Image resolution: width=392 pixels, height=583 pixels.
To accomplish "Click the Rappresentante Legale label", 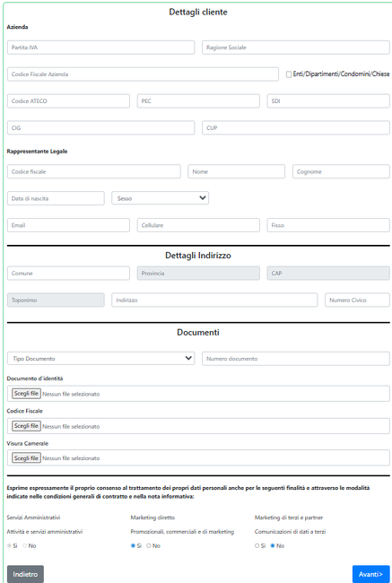I will click(x=37, y=152).
